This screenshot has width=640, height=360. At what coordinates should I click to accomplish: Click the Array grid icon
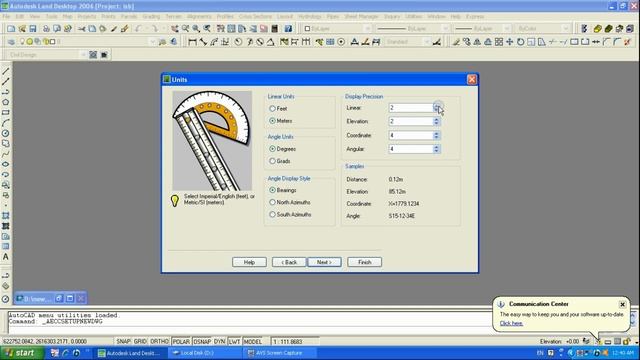[499, 42]
